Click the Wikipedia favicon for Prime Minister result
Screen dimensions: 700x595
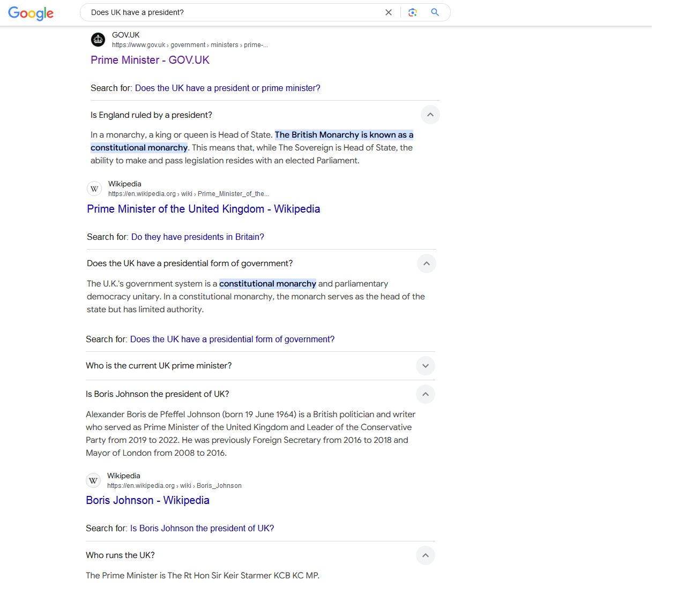point(94,189)
